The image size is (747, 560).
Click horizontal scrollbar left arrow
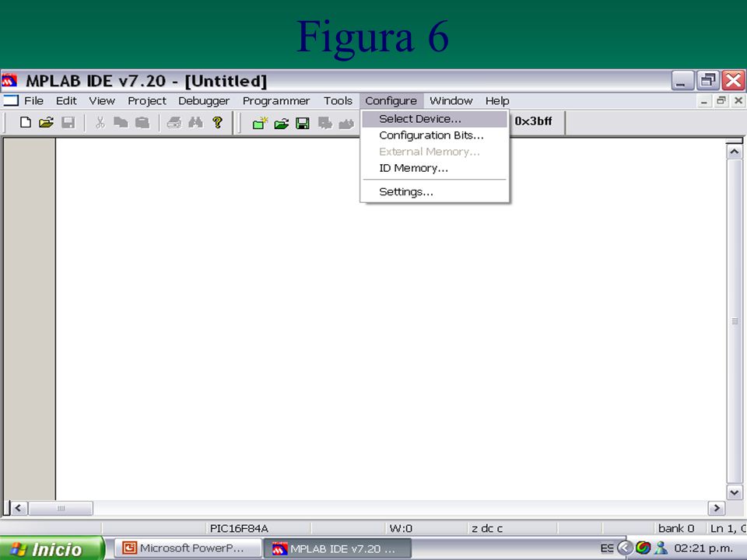coord(18,508)
